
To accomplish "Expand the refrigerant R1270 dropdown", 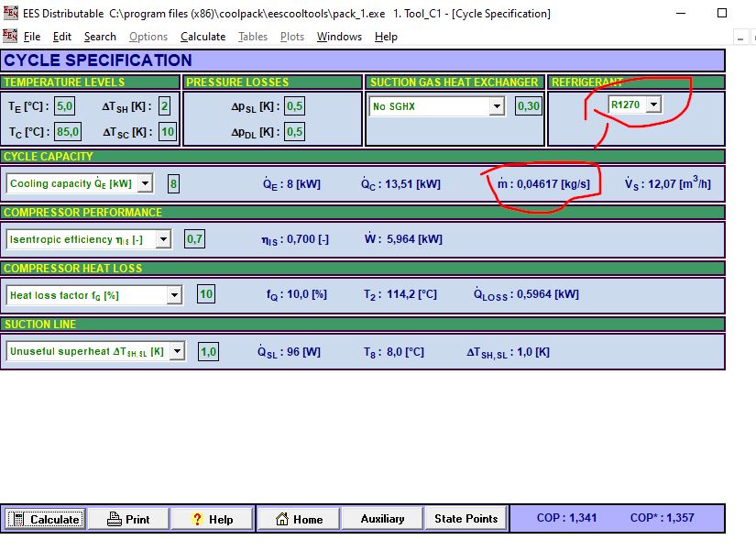I will coord(652,105).
